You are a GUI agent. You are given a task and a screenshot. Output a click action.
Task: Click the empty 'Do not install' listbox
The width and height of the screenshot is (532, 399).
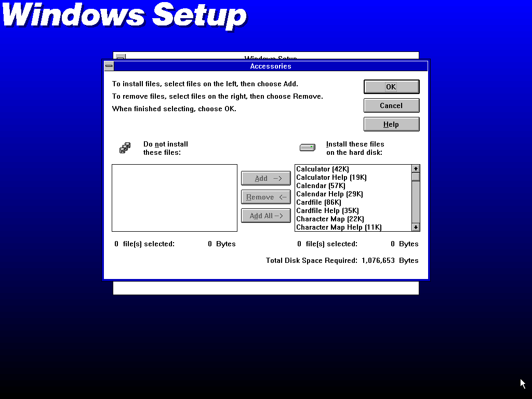point(175,198)
